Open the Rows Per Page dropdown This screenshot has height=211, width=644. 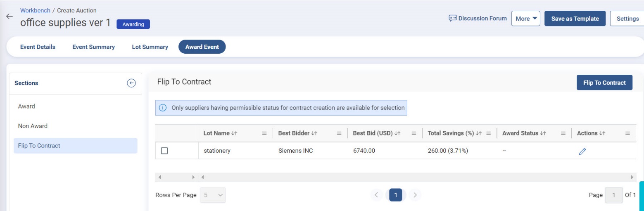pyautogui.click(x=213, y=195)
